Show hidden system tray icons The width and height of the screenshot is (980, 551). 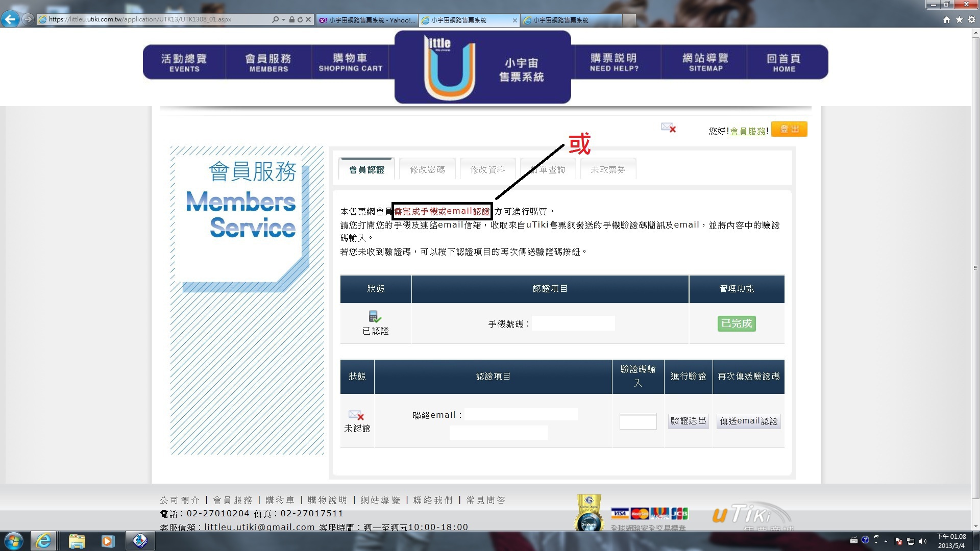886,541
